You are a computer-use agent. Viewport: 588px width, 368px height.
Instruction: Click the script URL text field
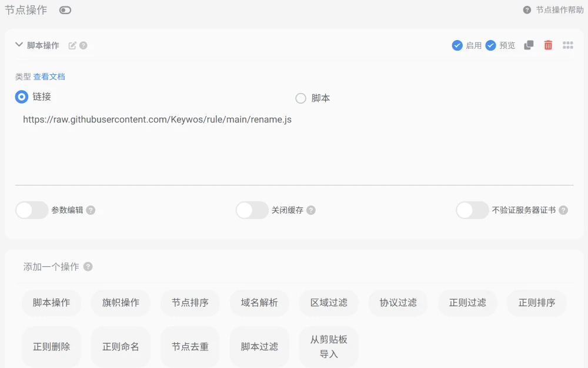tap(294, 148)
